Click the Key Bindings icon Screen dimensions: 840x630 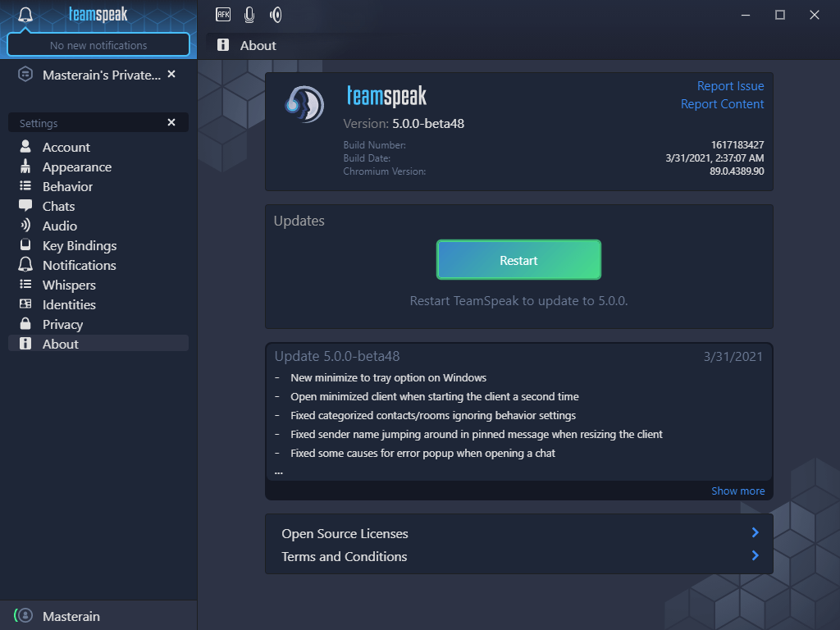point(25,245)
